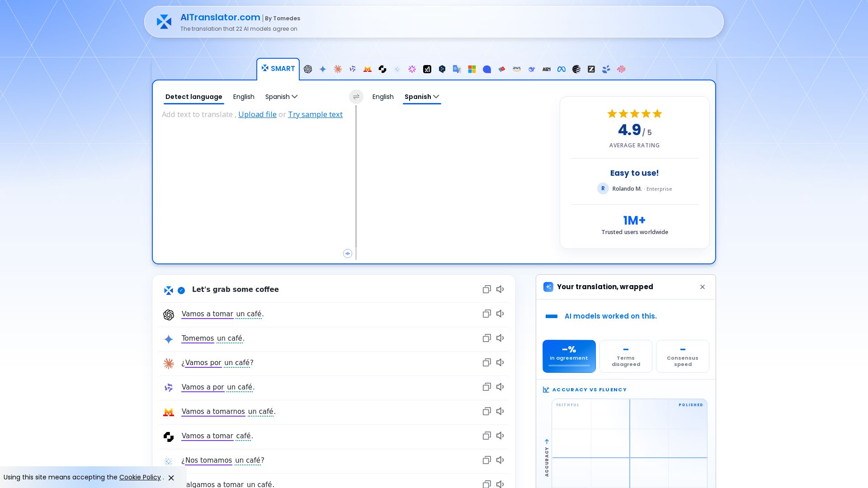Viewport: 868px width, 488px height.
Task: Dismiss the cookie notice banner
Action: point(171,478)
